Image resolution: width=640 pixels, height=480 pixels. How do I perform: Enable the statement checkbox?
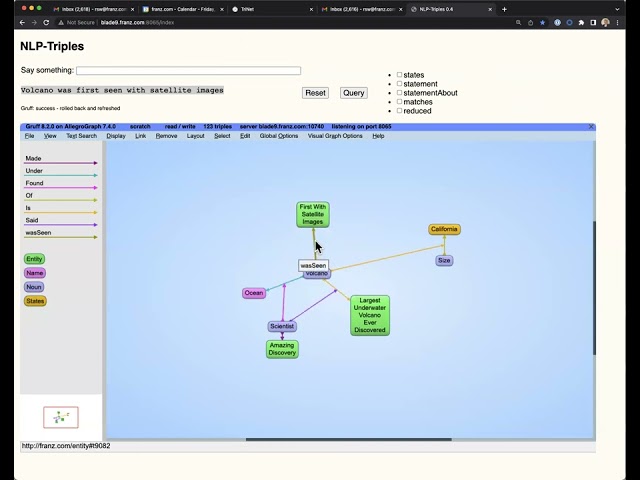pyautogui.click(x=399, y=84)
